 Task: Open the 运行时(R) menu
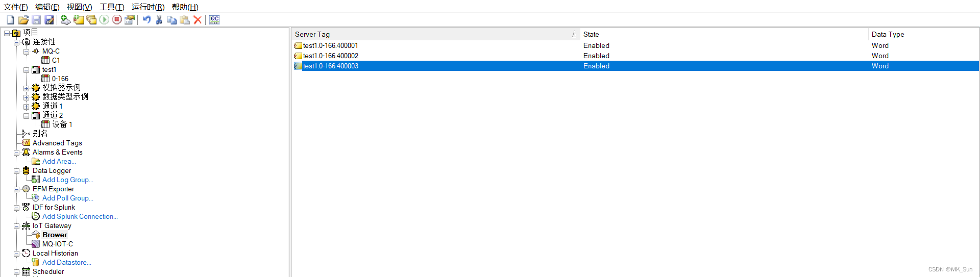click(148, 7)
